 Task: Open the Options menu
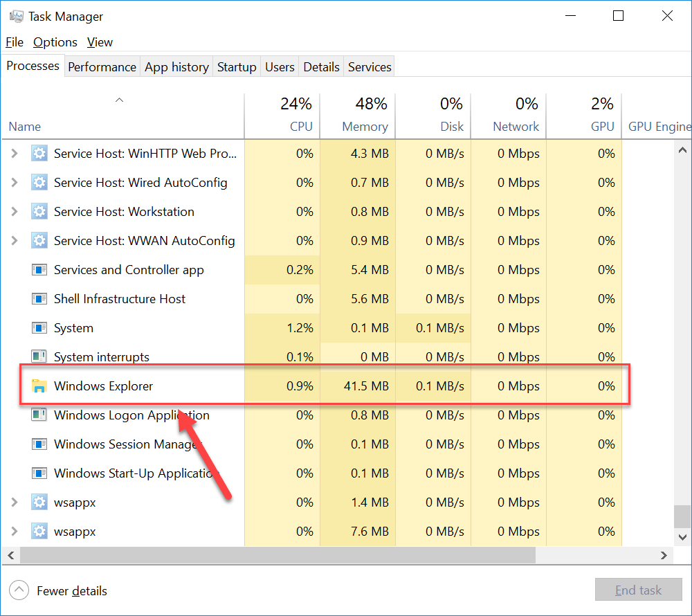click(x=55, y=42)
